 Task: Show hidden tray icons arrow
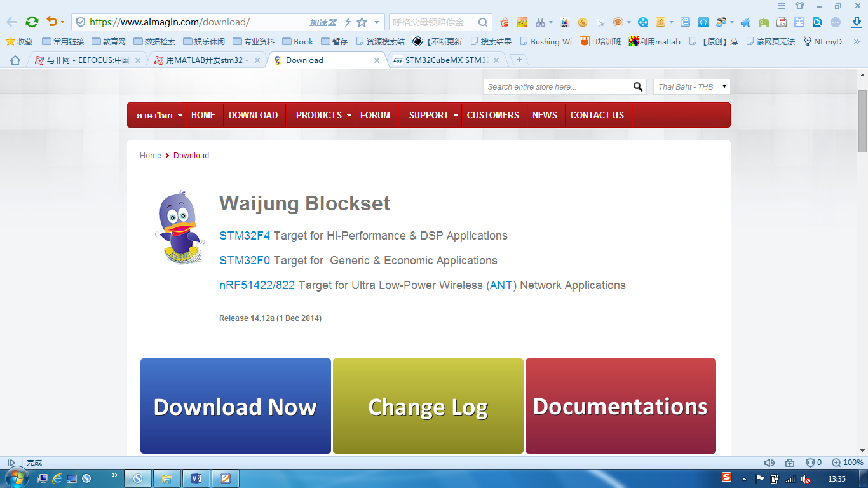743,479
